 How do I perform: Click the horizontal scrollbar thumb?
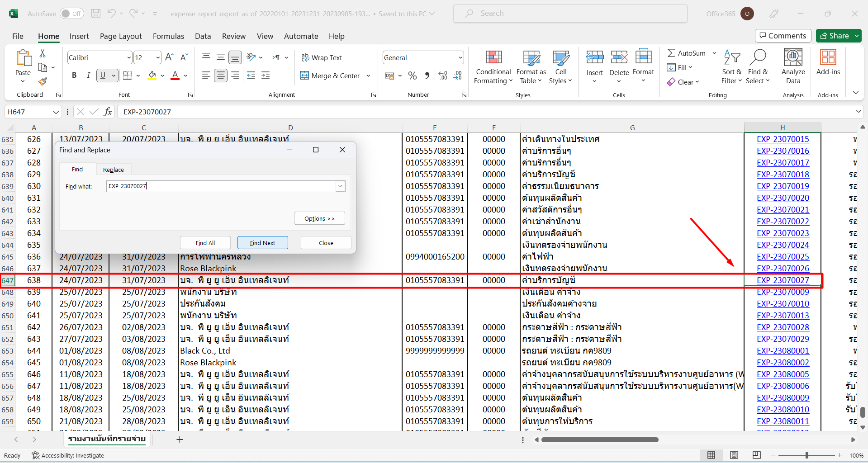pos(600,439)
